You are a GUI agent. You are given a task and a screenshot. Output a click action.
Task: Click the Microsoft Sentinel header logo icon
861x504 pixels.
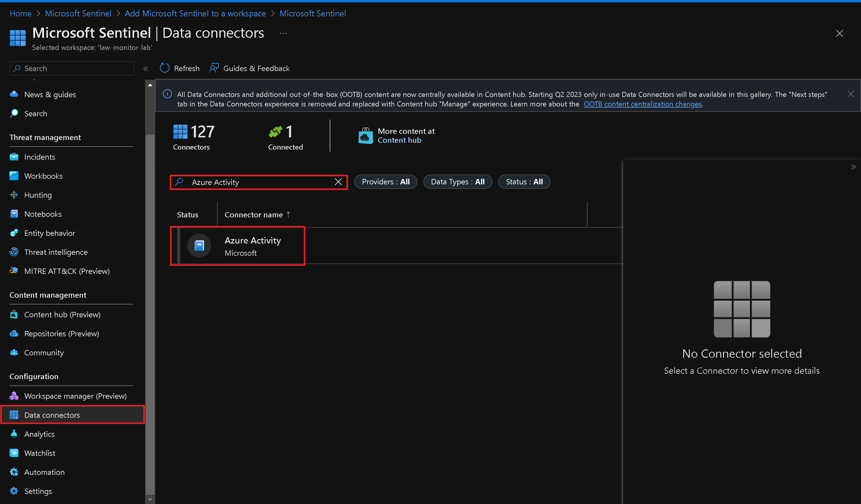(18, 37)
